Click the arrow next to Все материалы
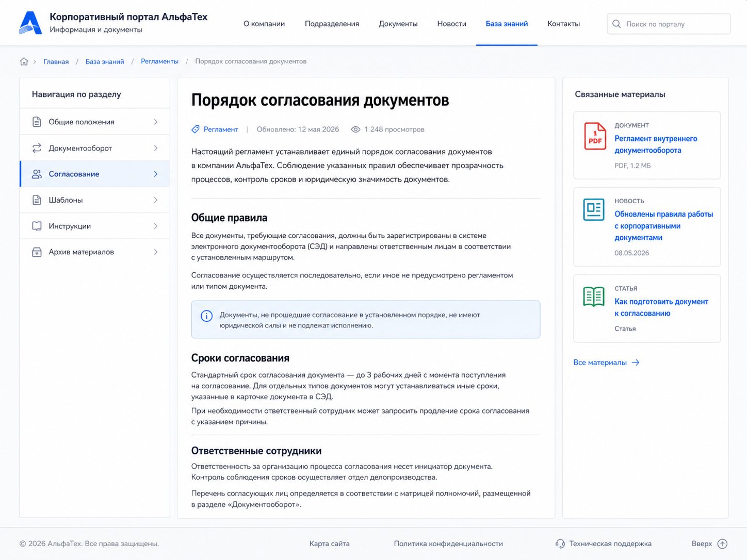Image resolution: width=747 pixels, height=560 pixels. [636, 363]
